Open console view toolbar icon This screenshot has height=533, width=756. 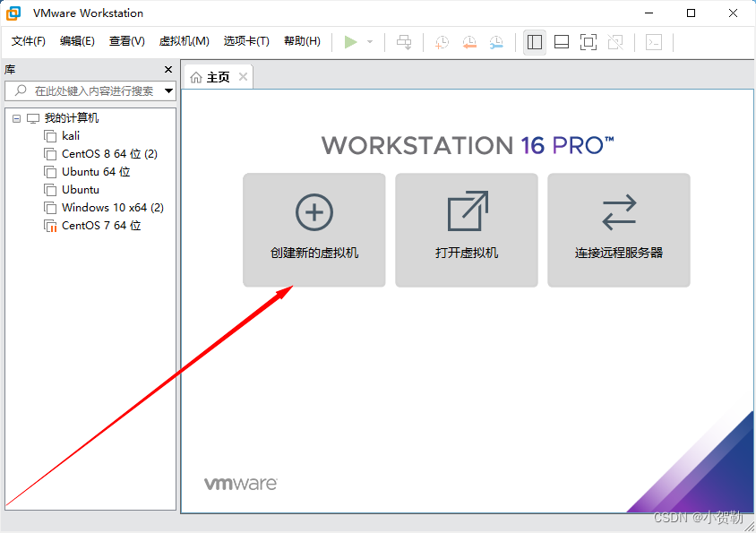point(654,42)
